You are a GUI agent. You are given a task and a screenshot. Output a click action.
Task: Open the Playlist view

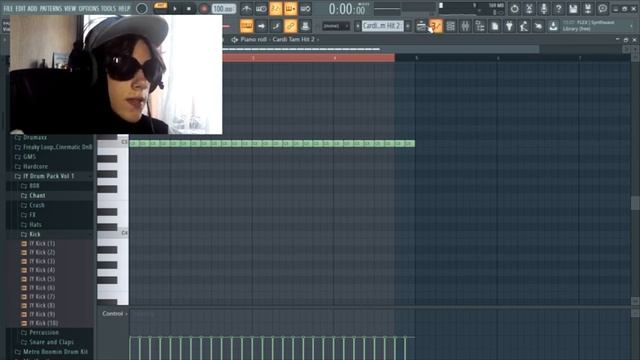422,26
